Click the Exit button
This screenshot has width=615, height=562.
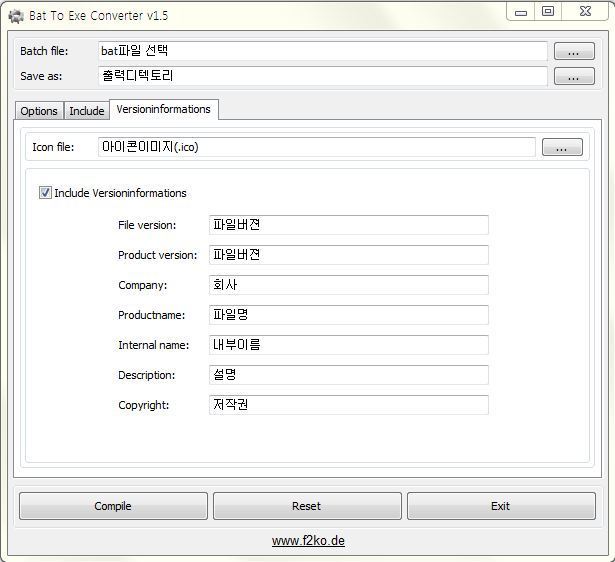coord(501,506)
